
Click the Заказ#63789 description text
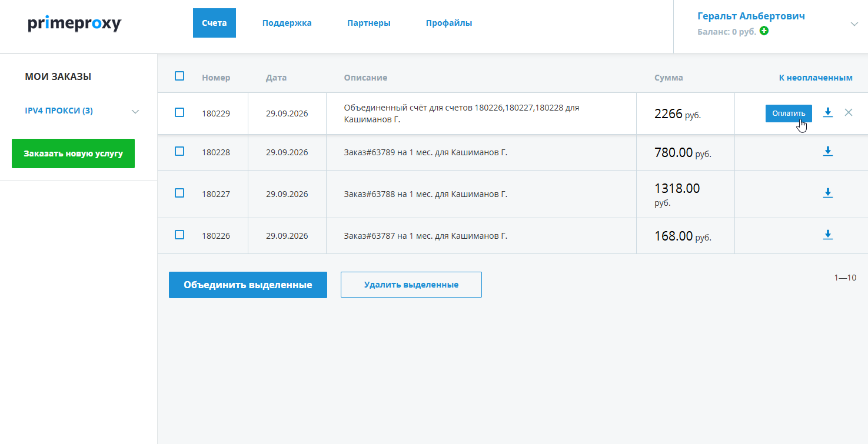click(x=425, y=152)
